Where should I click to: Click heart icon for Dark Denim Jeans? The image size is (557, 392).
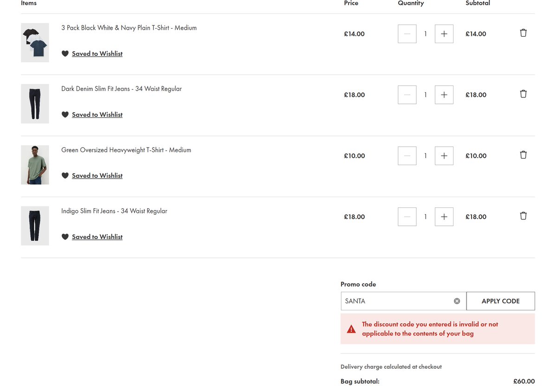click(65, 115)
